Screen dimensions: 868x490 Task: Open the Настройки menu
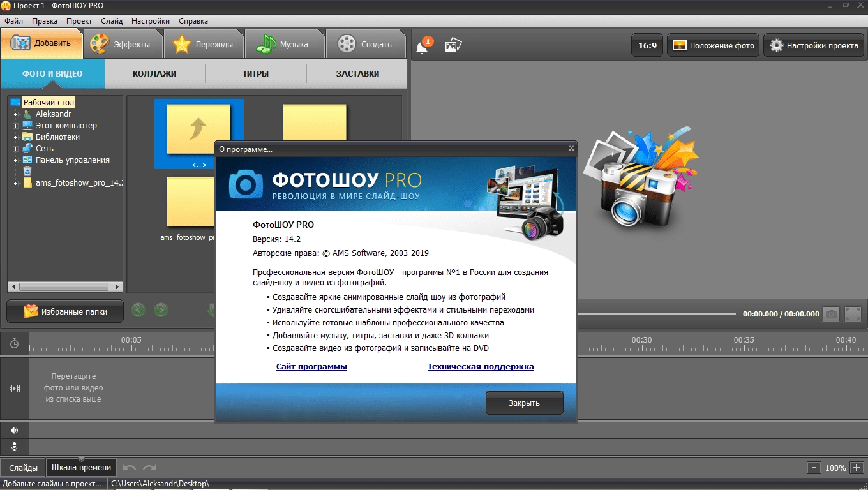(x=151, y=21)
